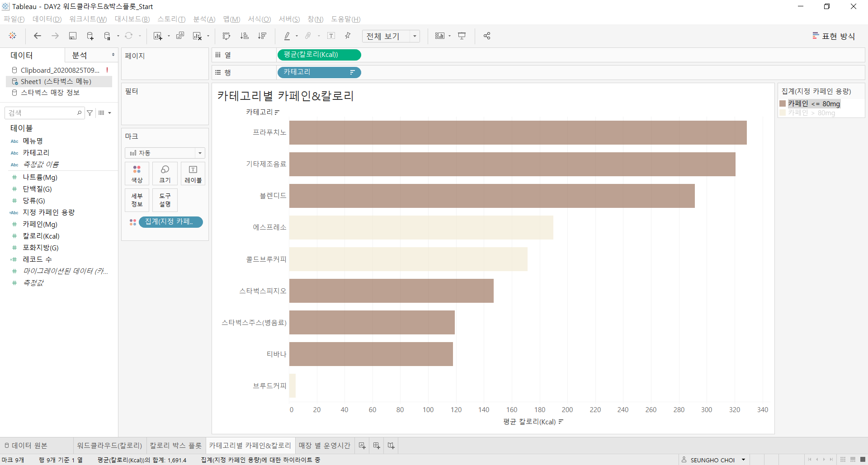Redo with the forward arrow
This screenshot has height=465, width=868.
click(x=55, y=36)
